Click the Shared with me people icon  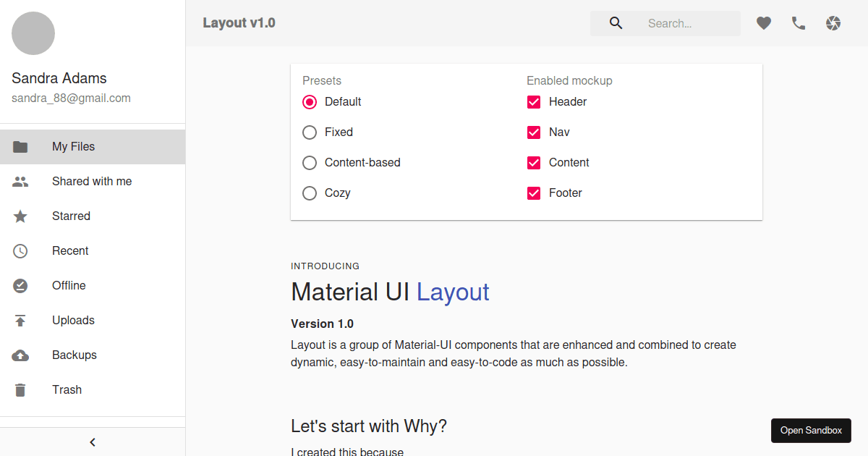[20, 181]
